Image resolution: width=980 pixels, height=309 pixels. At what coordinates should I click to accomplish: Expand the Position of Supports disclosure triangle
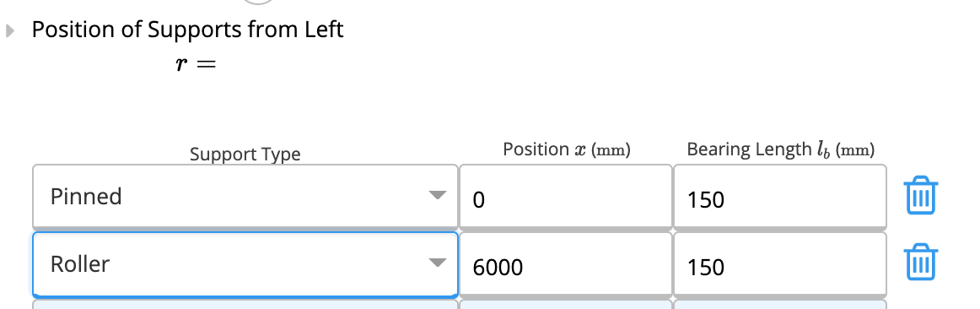click(9, 30)
